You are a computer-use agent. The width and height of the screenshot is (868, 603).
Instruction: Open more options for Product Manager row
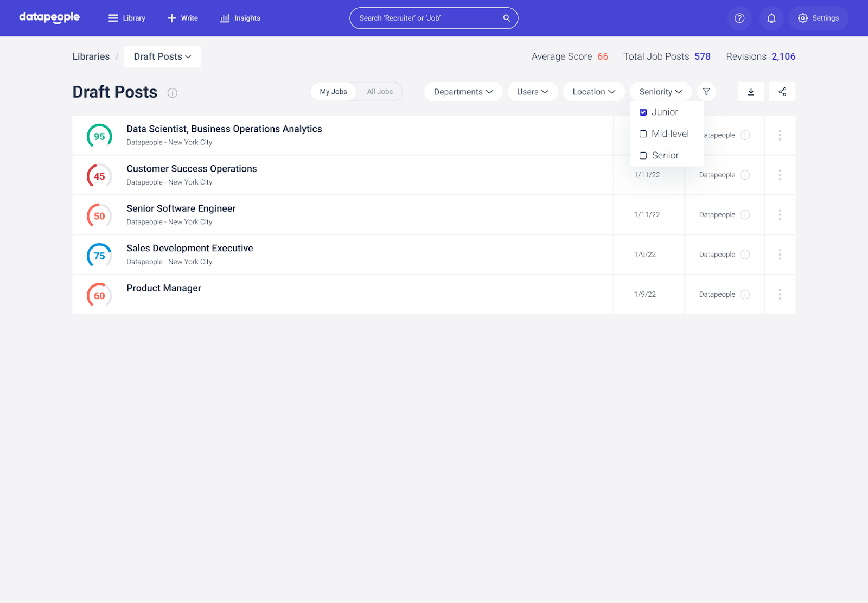coord(780,294)
